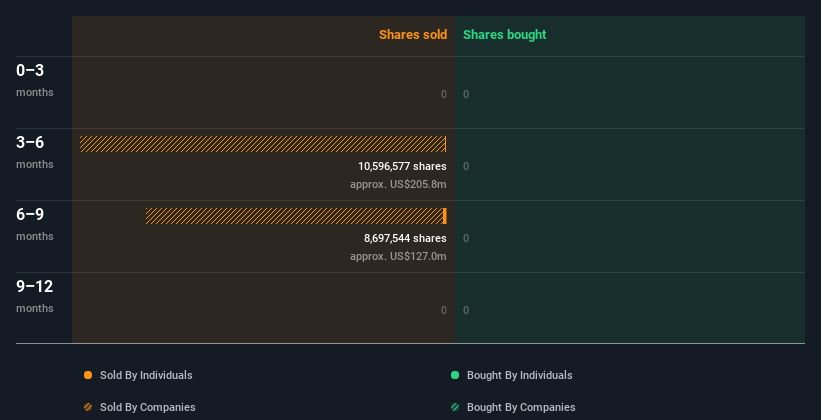Screen dimensions: 821x420
Task: Select the Shares bought column header
Action: point(504,35)
